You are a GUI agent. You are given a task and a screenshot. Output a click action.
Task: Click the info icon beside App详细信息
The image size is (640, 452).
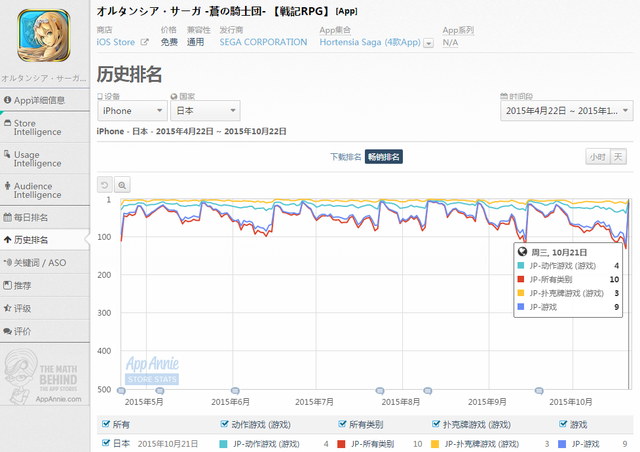[x=7, y=100]
